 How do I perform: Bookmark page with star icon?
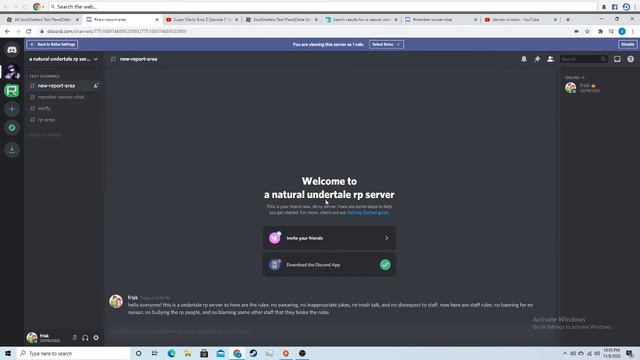click(587, 31)
